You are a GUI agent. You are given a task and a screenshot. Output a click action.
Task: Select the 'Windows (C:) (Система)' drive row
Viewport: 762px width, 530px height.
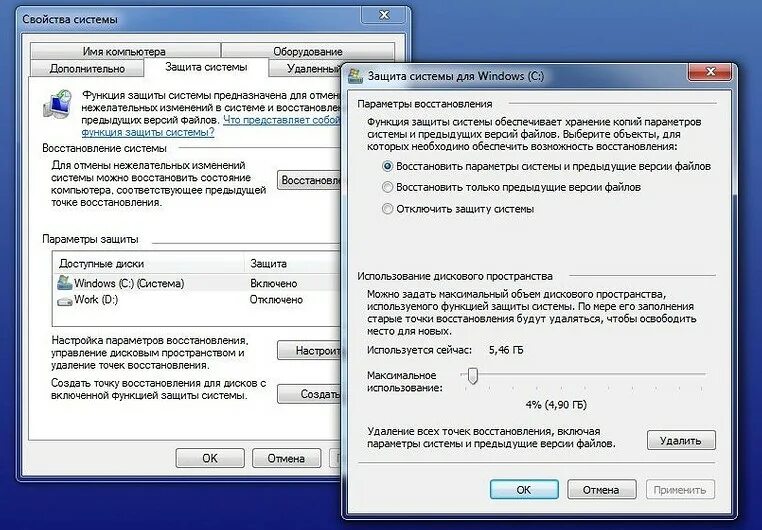[197, 283]
